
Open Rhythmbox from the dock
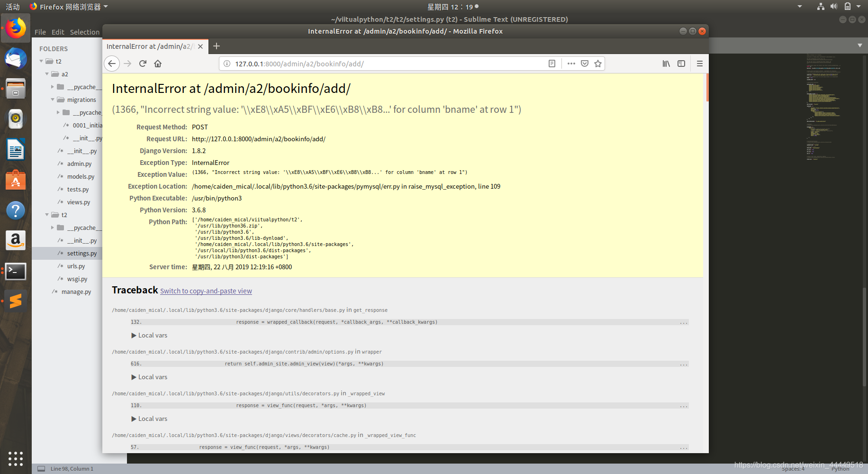pos(16,119)
